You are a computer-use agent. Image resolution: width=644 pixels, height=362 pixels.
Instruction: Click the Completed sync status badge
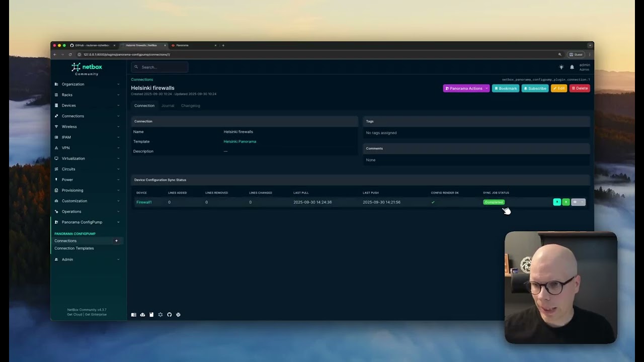[x=494, y=202]
